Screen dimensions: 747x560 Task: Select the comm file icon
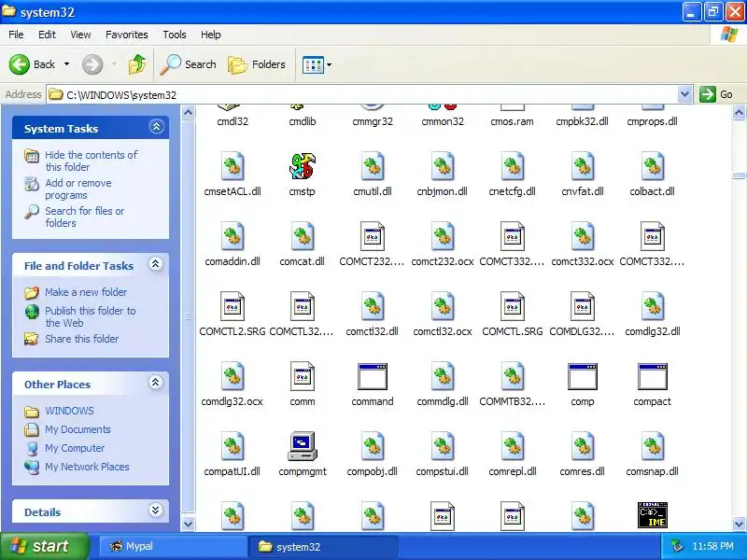302,376
